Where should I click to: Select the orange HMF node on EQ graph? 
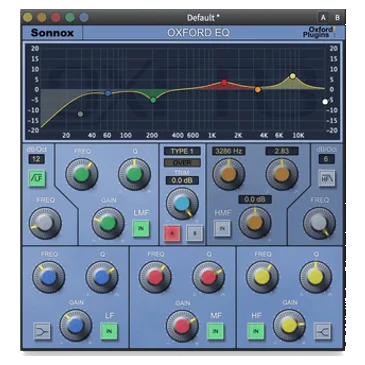tap(258, 89)
